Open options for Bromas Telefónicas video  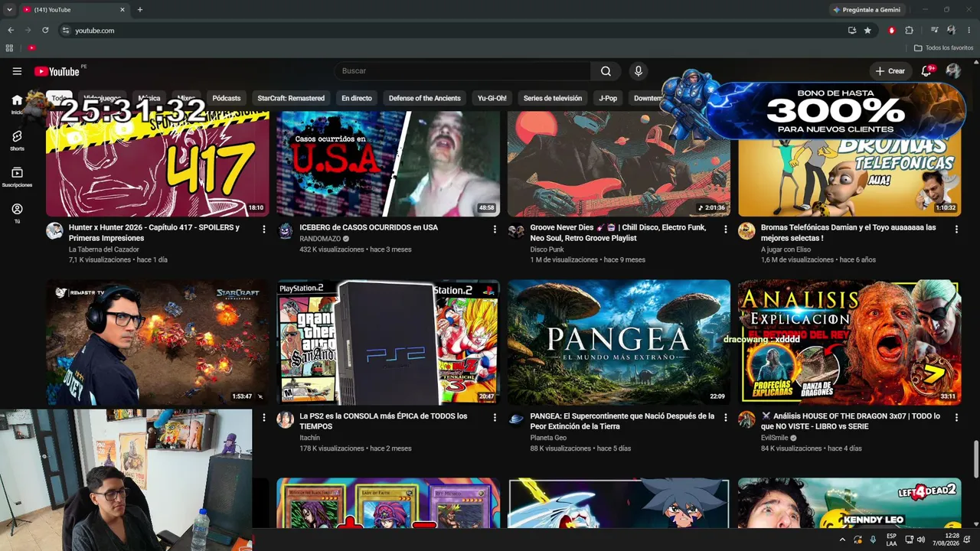pos(956,229)
